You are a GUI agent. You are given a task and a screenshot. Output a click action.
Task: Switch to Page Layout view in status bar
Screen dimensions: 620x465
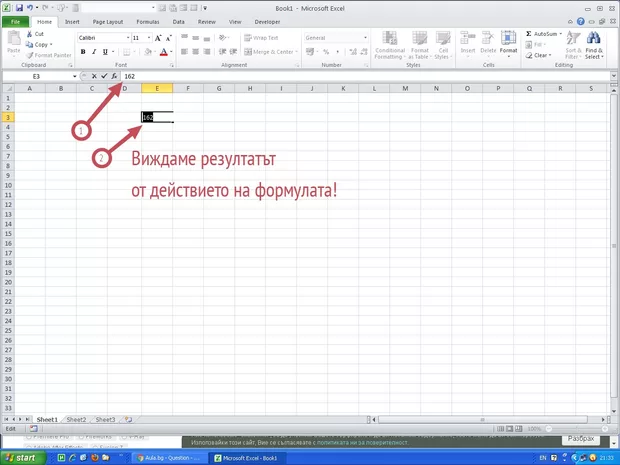coord(510,429)
